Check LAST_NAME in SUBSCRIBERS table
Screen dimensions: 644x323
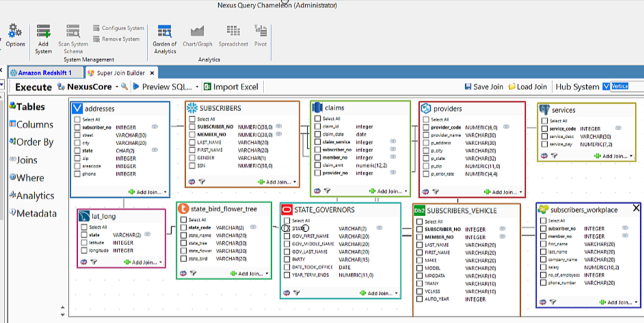coord(192,142)
